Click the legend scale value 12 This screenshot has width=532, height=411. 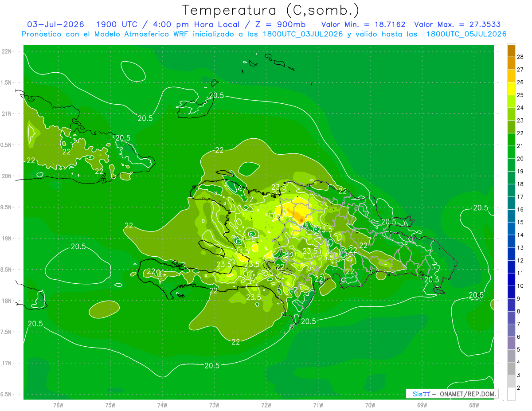coord(520,260)
